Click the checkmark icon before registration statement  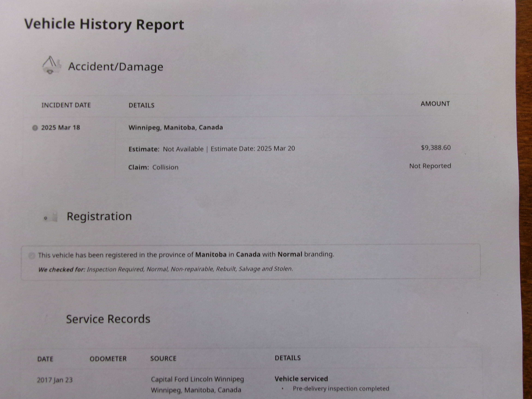32,255
